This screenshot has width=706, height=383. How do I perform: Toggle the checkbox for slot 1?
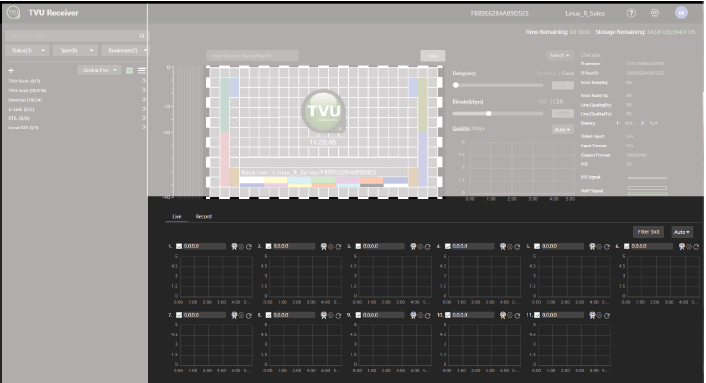[x=179, y=246]
